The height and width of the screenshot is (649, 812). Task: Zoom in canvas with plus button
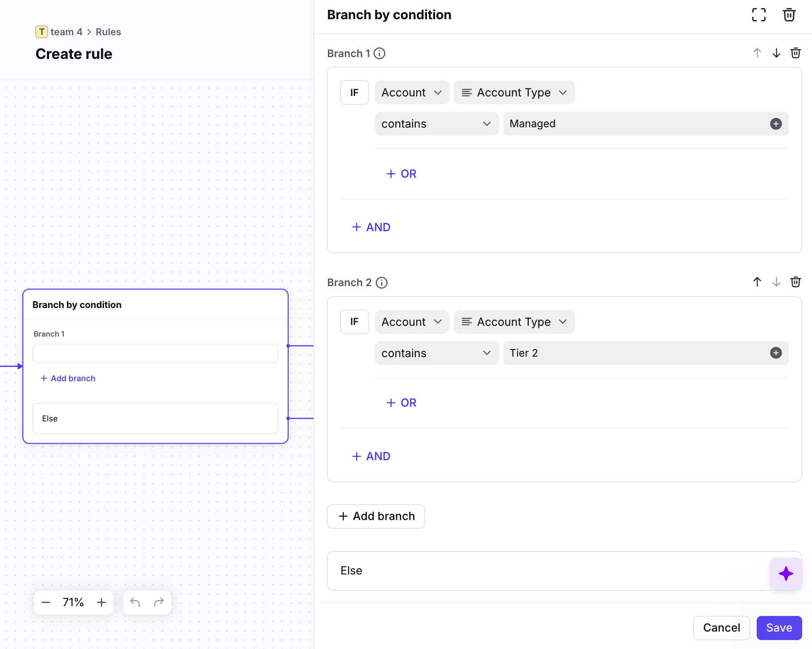(x=102, y=603)
